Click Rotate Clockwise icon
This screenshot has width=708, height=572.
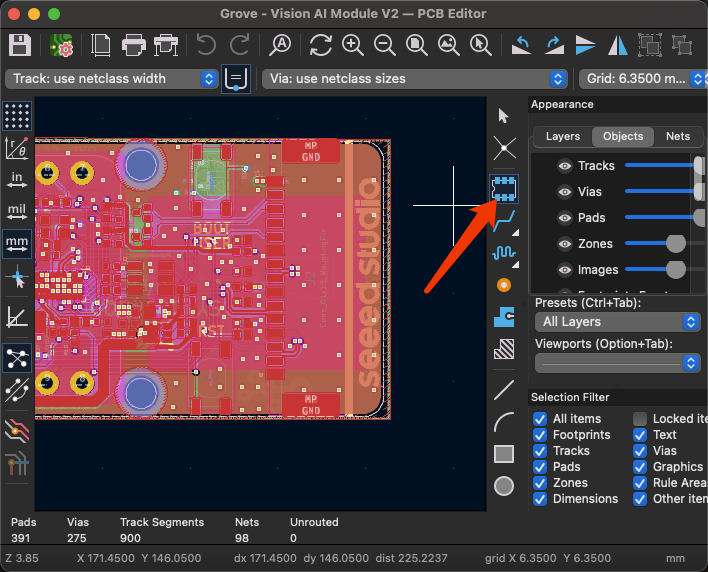tap(554, 45)
